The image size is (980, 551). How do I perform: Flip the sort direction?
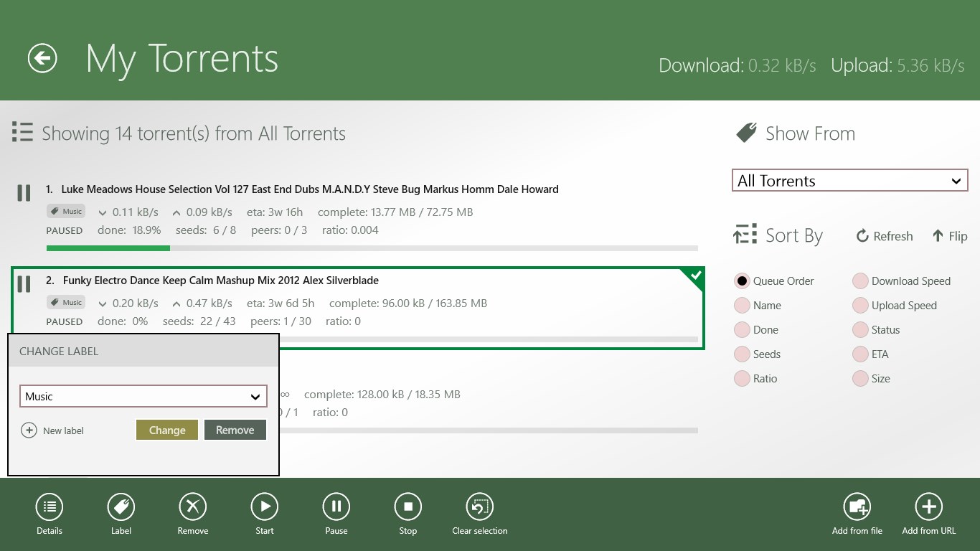click(949, 236)
